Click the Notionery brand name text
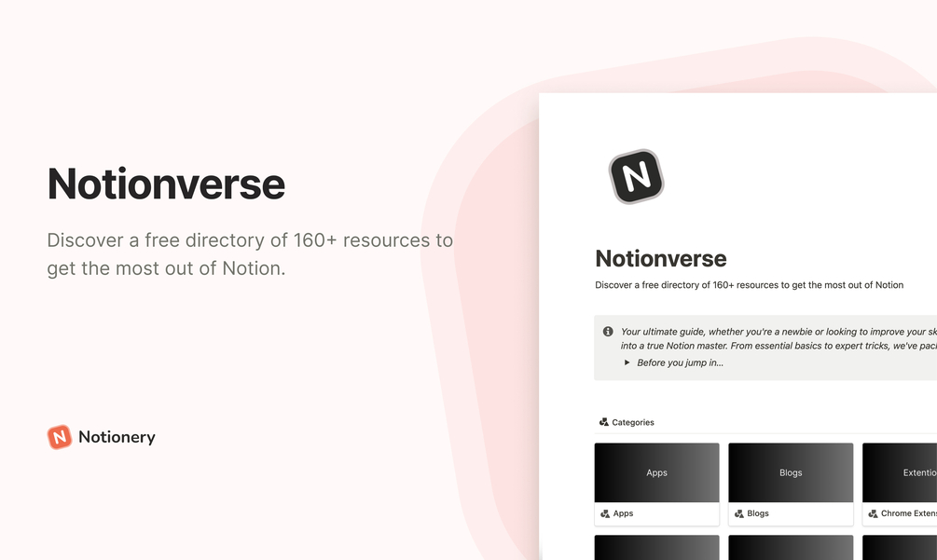 pyautogui.click(x=117, y=437)
